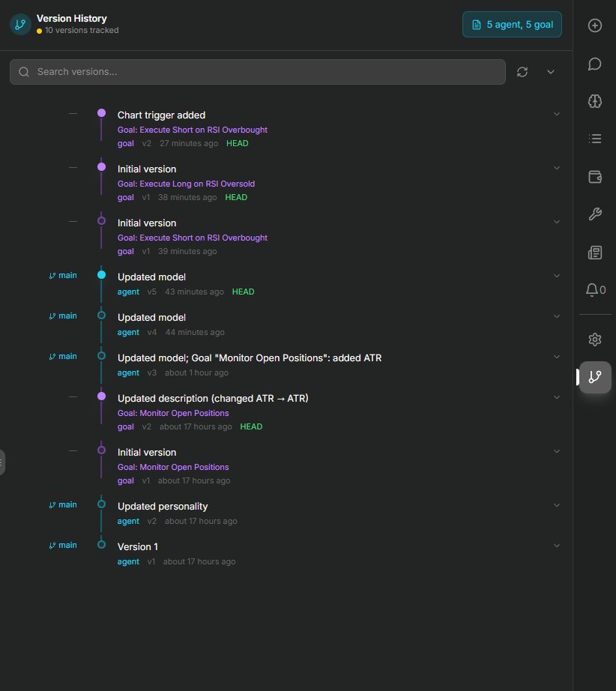Click the search magnifier icon
Image resolution: width=616 pixels, height=691 pixels.
click(x=24, y=72)
